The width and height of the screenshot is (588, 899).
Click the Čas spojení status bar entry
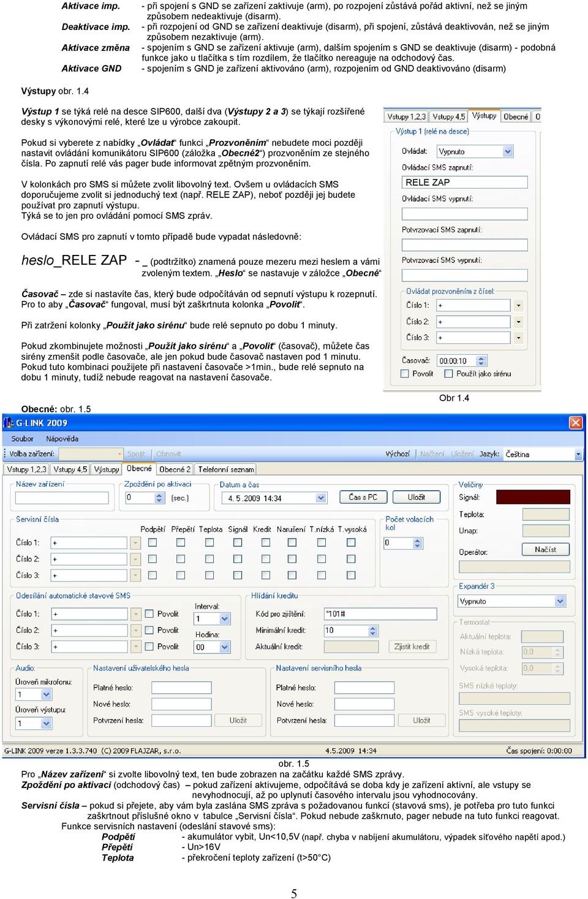[539, 751]
